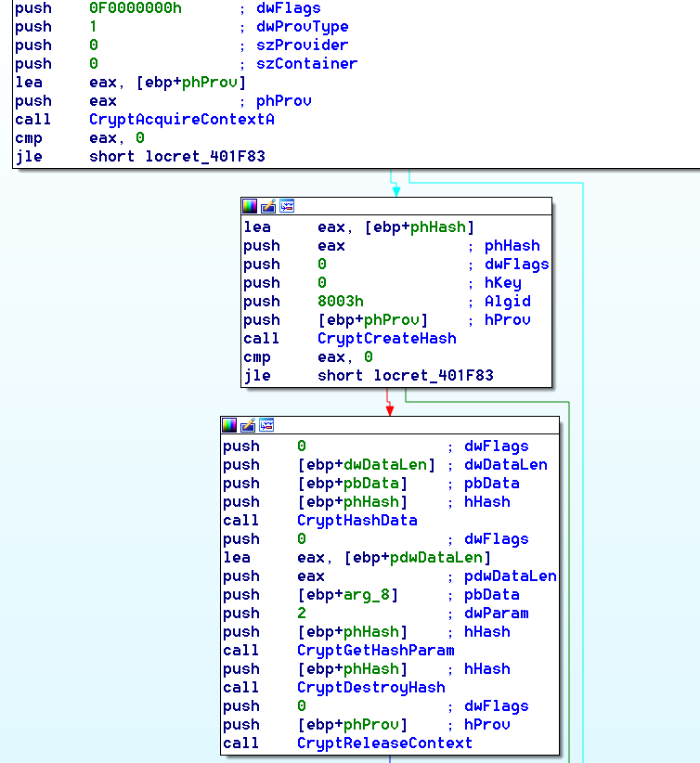This screenshot has width=700, height=763.
Task: Click group nodes icon in CryptCreateHash block
Action: pyautogui.click(x=287, y=206)
